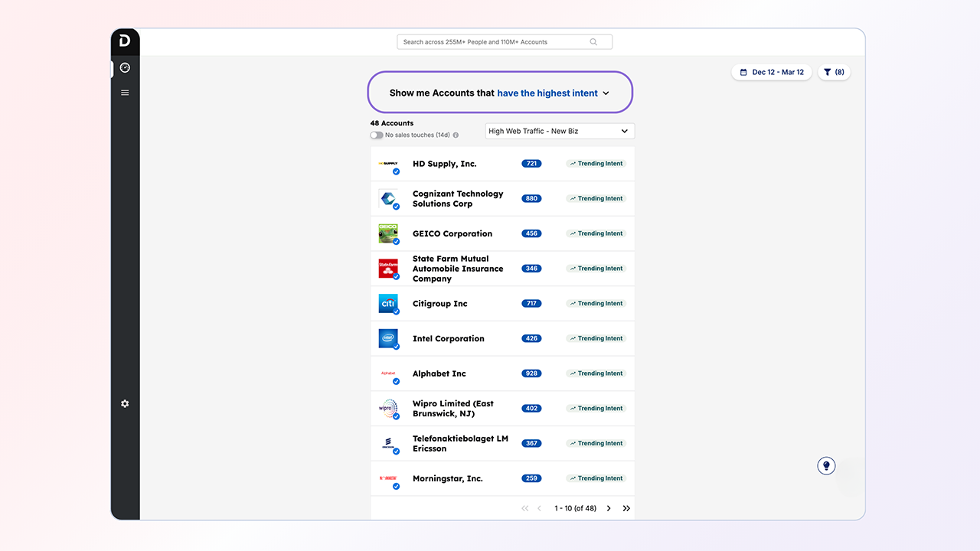The height and width of the screenshot is (551, 980).
Task: Click Trending Intent tag for Morningstar
Action: [596, 478]
